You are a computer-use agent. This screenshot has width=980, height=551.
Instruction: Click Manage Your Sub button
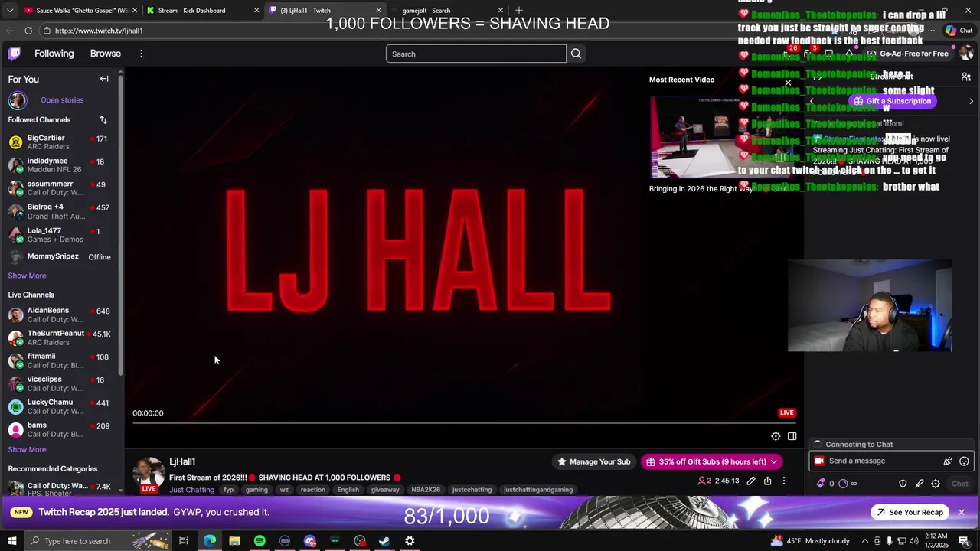pos(593,461)
